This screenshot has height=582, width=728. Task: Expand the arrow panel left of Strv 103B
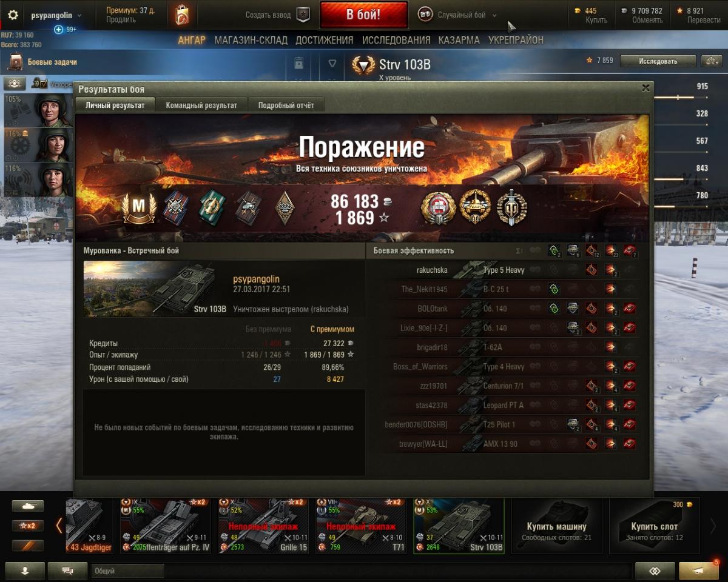point(332,63)
